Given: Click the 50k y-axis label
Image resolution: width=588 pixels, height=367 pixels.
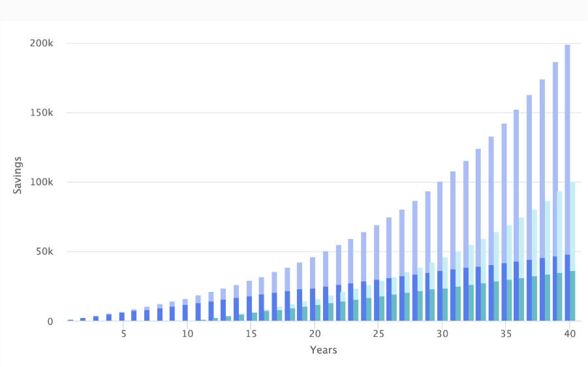Looking at the screenshot, I should [x=44, y=251].
